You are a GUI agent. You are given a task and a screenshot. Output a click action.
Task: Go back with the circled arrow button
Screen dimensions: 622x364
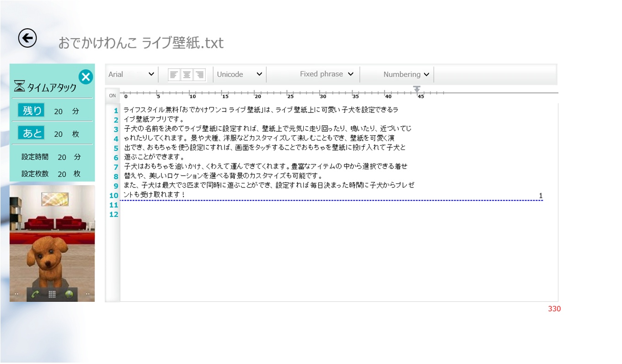(x=27, y=38)
